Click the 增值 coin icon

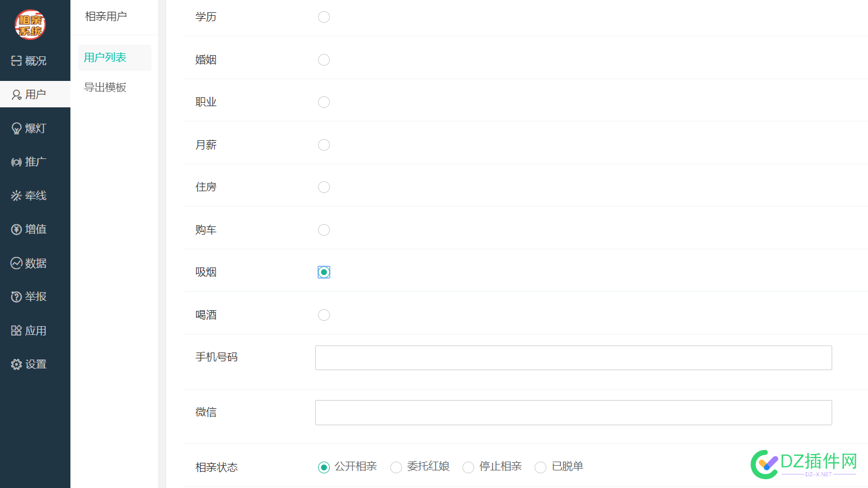[16, 229]
